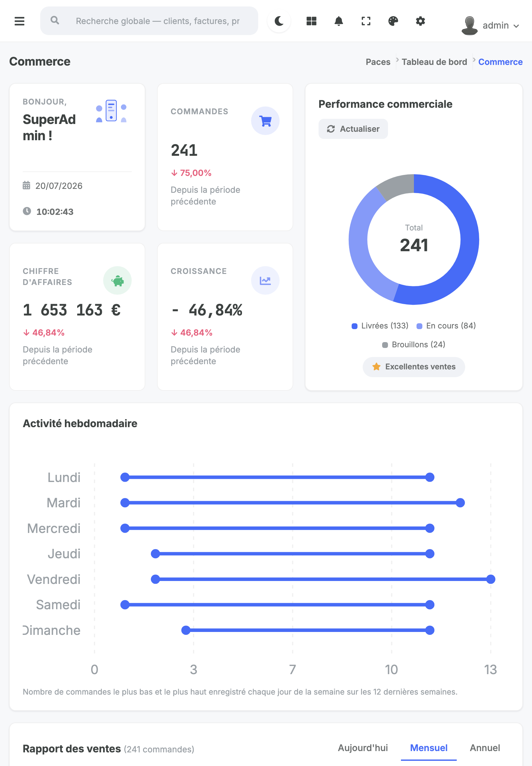The image size is (532, 766).
Task: Open notifications bell
Action: tap(339, 21)
